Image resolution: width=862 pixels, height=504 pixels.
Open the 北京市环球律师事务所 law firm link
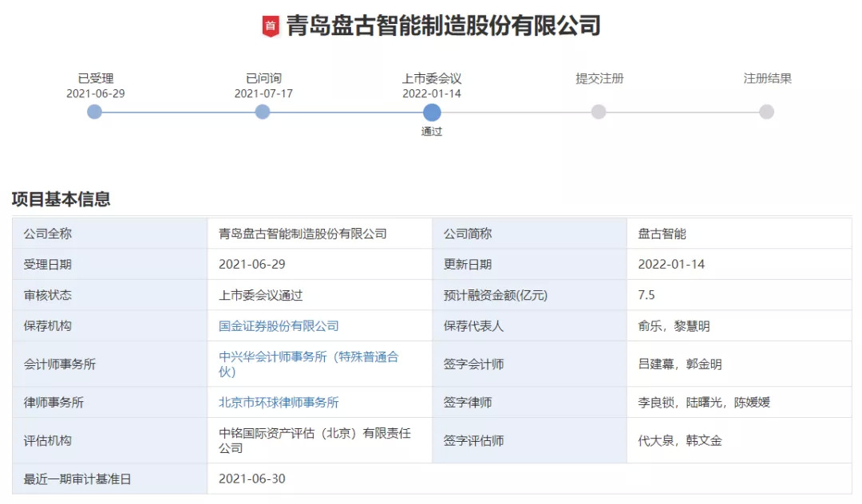[279, 402]
